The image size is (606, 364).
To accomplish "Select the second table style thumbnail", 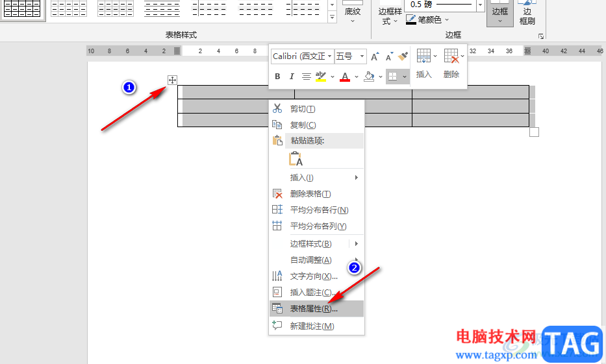I will (69, 8).
